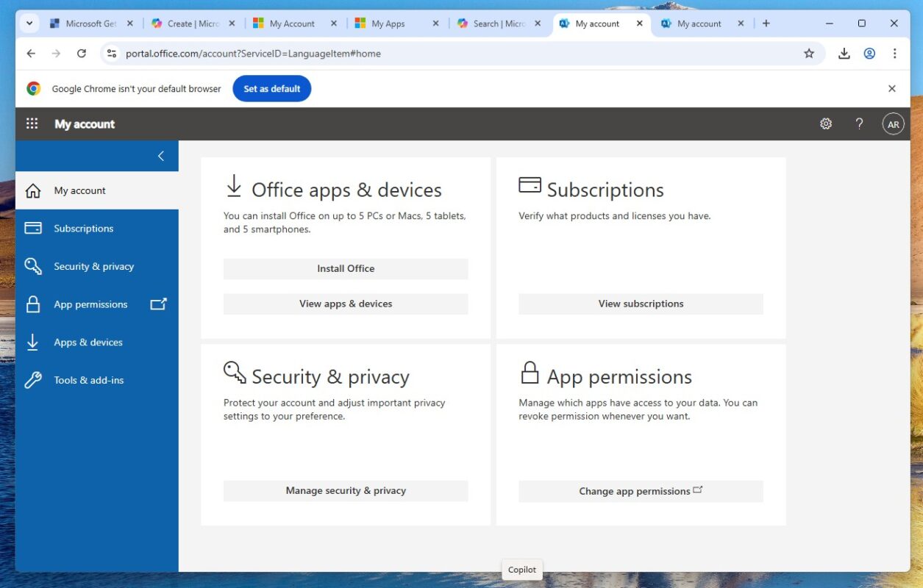This screenshot has height=588, width=923.
Task: Click the Office apps & devices heading
Action: pos(346,190)
